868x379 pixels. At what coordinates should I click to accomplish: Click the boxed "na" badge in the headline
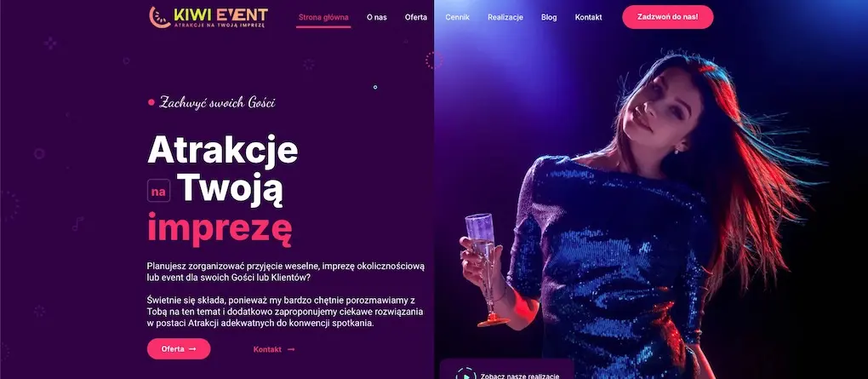pos(159,191)
